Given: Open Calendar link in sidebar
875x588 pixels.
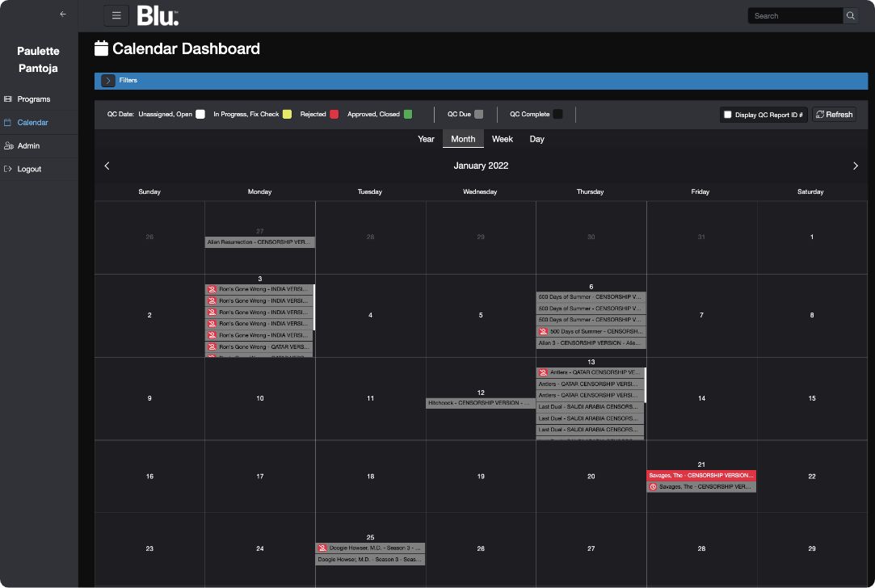Looking at the screenshot, I should (x=32, y=123).
